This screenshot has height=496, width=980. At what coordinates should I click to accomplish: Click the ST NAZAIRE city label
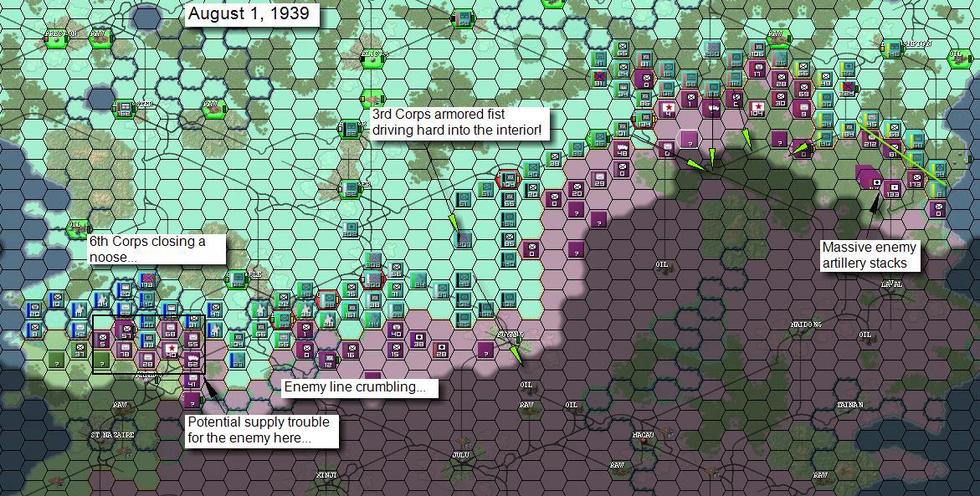tap(112, 435)
